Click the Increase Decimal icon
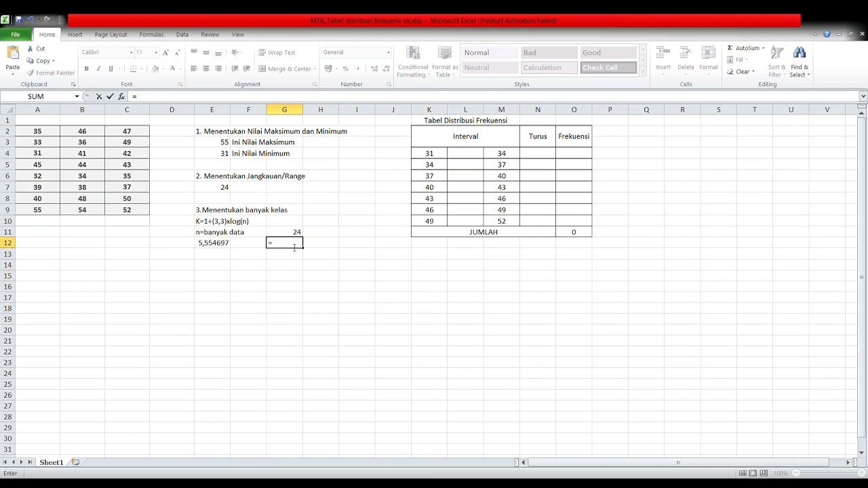 pos(374,68)
